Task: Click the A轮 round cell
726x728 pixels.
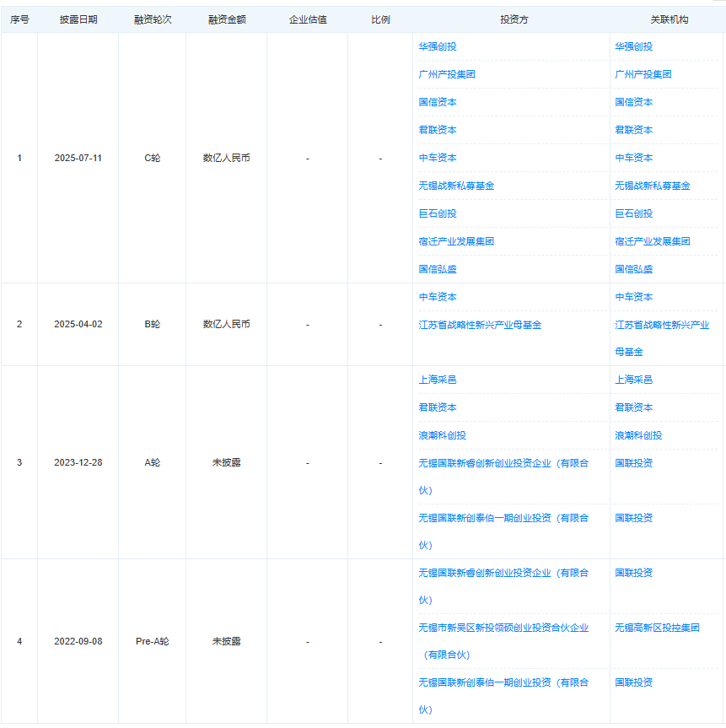Action: point(153,462)
